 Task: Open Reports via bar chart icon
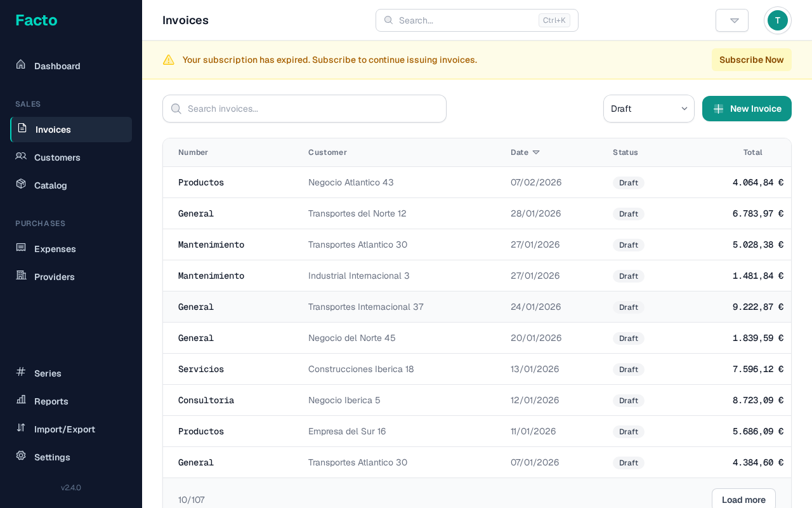coord(21,400)
